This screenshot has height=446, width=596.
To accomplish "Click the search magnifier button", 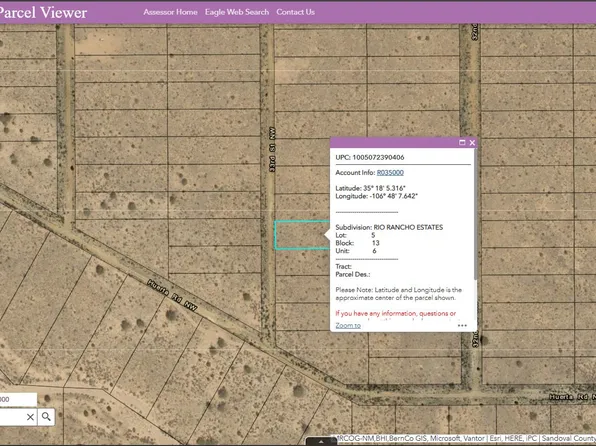I will click(46, 417).
